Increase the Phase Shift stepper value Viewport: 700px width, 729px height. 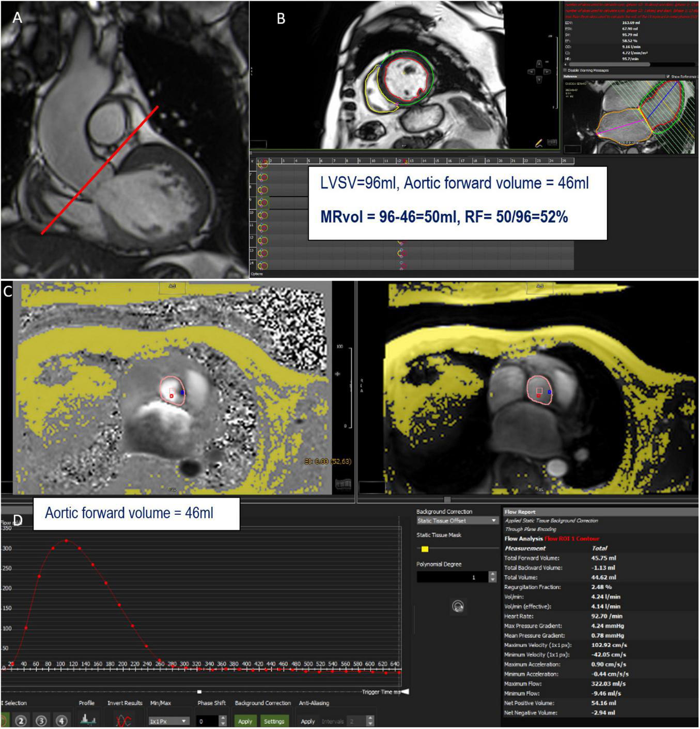[223, 718]
